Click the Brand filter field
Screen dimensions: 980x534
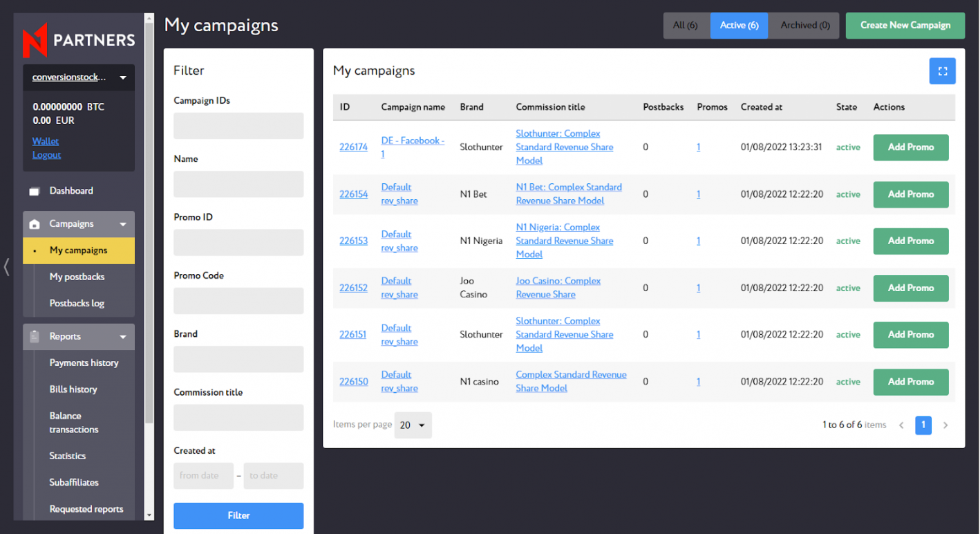click(238, 359)
